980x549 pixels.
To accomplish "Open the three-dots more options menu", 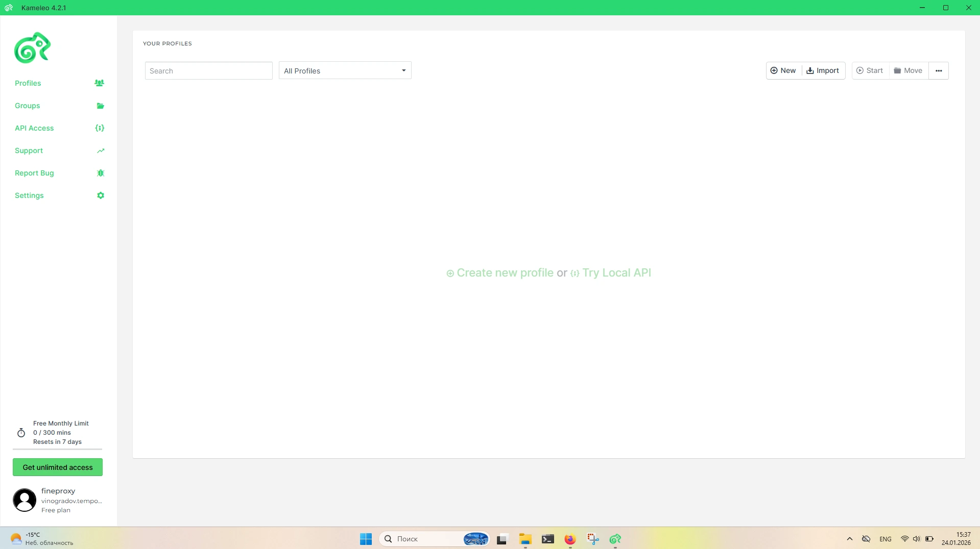I will 939,70.
